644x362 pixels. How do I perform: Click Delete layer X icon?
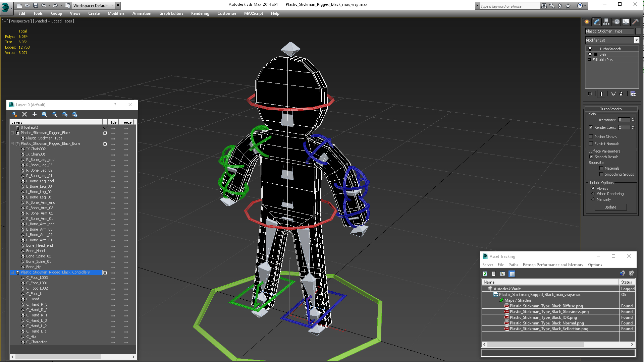point(24,114)
